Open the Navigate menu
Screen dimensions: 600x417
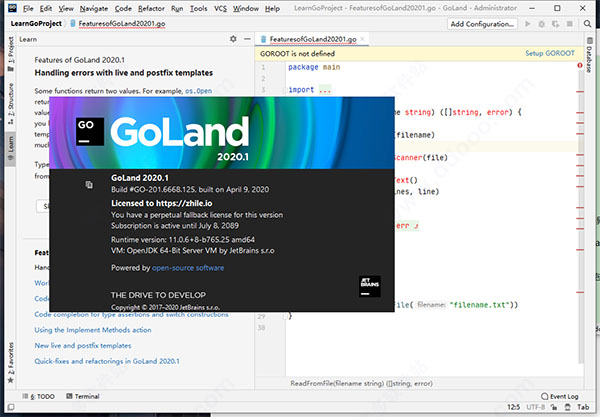tap(94, 8)
